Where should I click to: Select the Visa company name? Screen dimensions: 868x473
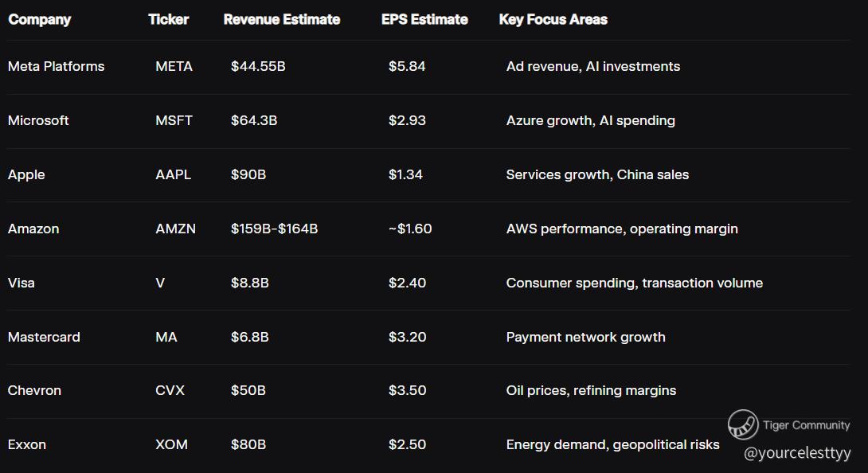point(22,283)
